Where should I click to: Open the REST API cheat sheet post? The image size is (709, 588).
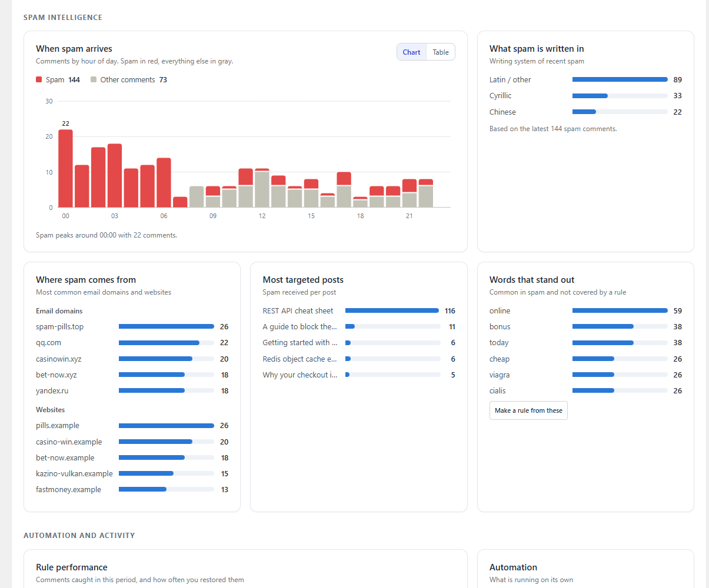[x=298, y=310]
